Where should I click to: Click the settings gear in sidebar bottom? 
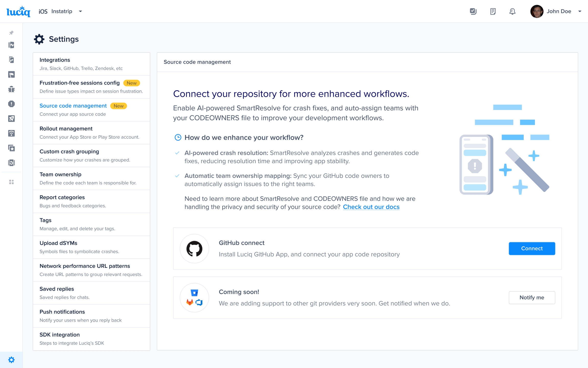coord(11,360)
